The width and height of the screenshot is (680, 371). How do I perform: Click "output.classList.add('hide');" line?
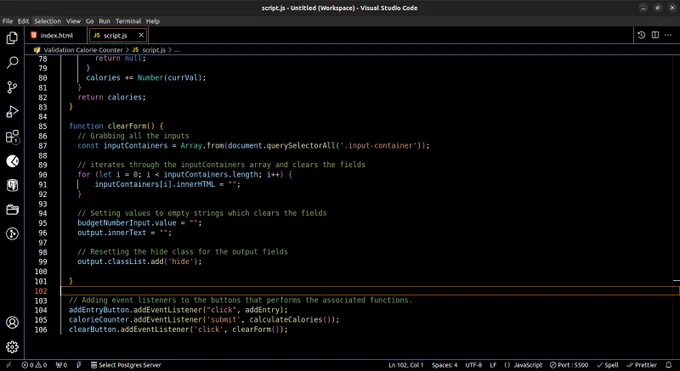click(140, 262)
